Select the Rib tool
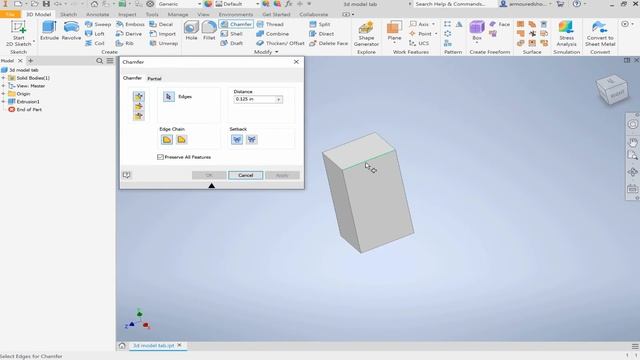Viewport: 640px width, 360px height. (125, 43)
